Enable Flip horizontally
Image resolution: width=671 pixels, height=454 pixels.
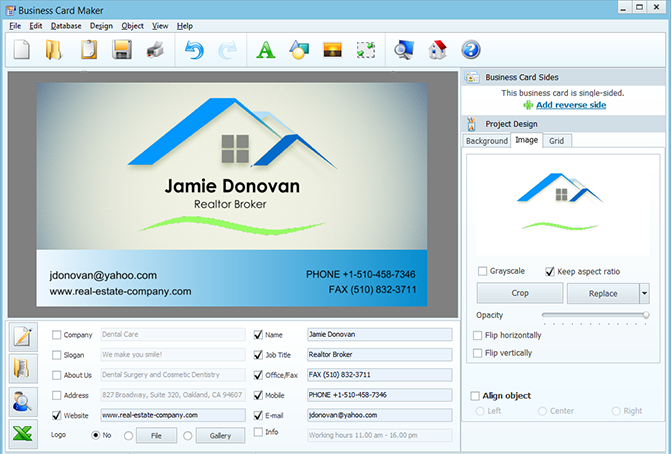[478, 335]
